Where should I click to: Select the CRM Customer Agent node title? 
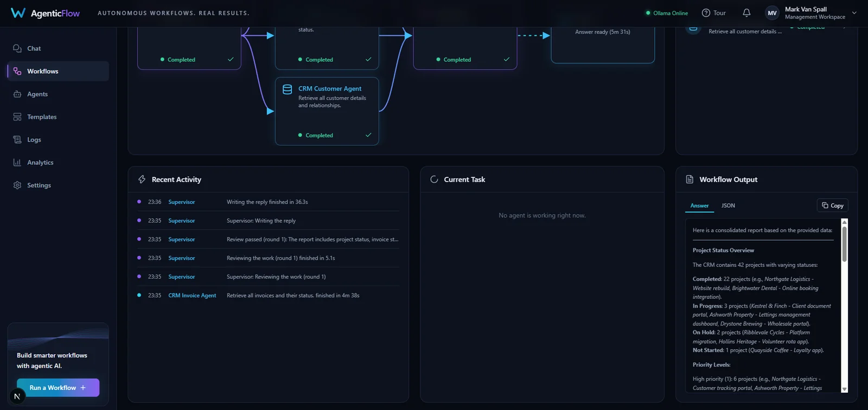click(x=330, y=88)
